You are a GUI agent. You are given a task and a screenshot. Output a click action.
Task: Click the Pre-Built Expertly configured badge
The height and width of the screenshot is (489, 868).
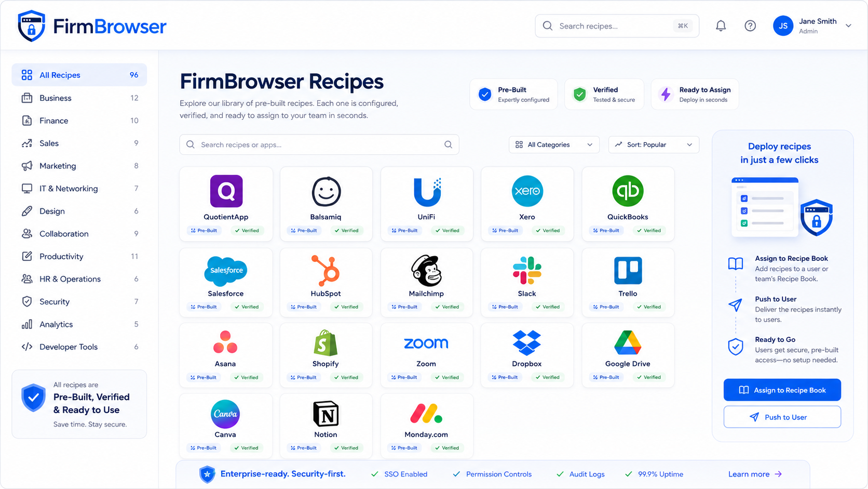click(513, 94)
